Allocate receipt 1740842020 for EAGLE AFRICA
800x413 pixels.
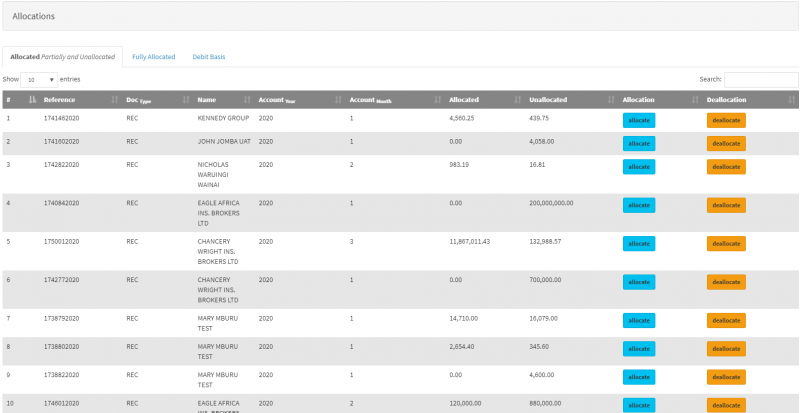[x=639, y=205]
